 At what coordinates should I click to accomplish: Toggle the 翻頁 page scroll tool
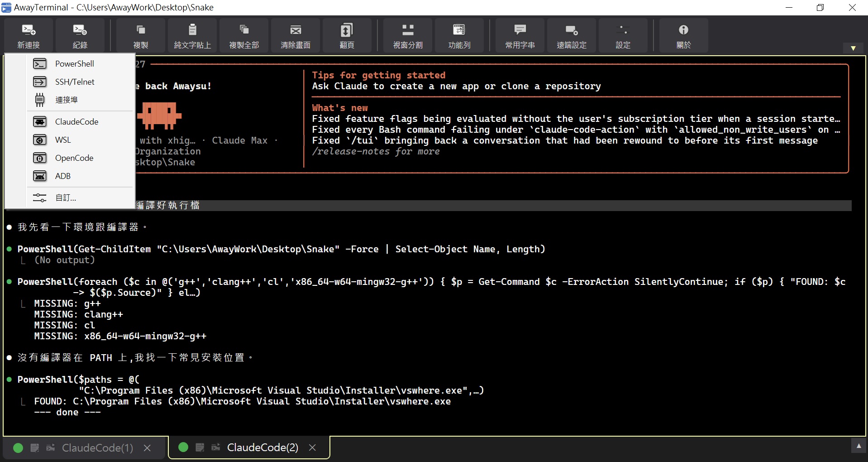coord(347,36)
